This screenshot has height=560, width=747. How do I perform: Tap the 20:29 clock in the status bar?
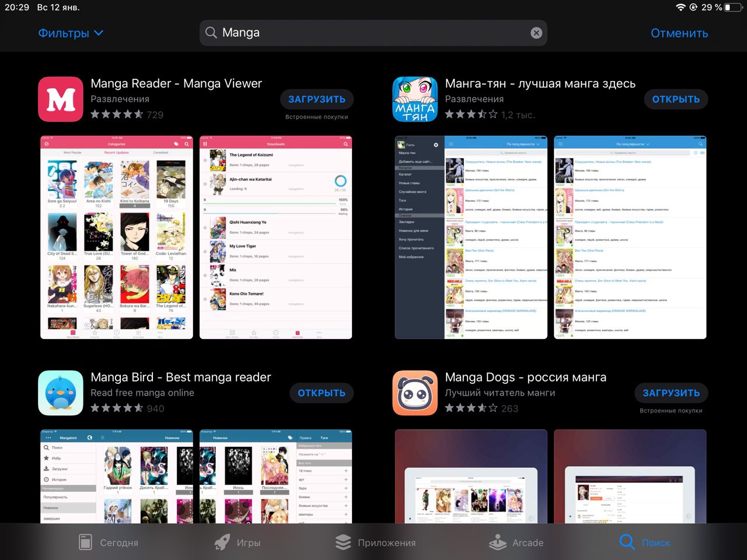pos(17,7)
